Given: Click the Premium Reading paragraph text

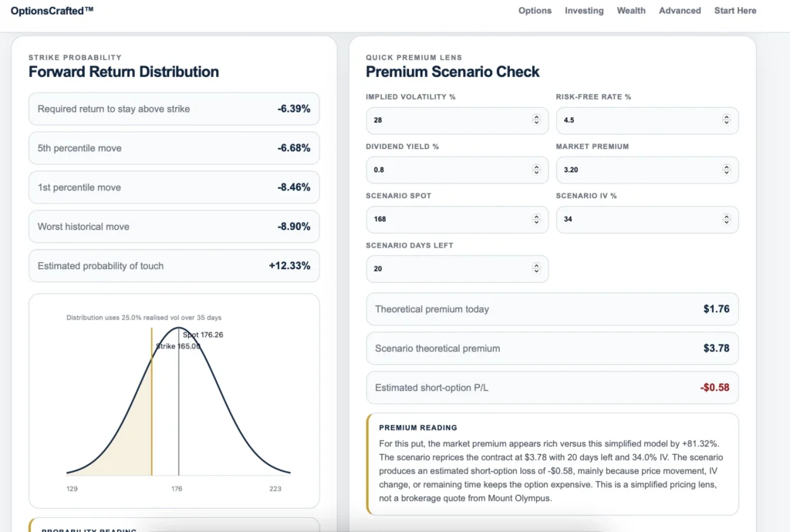Looking at the screenshot, I should [x=551, y=471].
